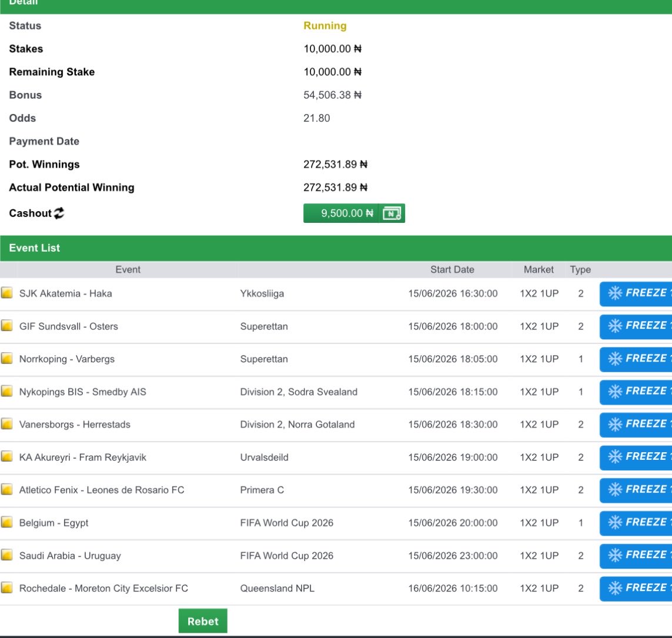Click the yellow status icon for SJK Akatemia - Haka
This screenshot has width=672, height=638.
(x=6, y=293)
